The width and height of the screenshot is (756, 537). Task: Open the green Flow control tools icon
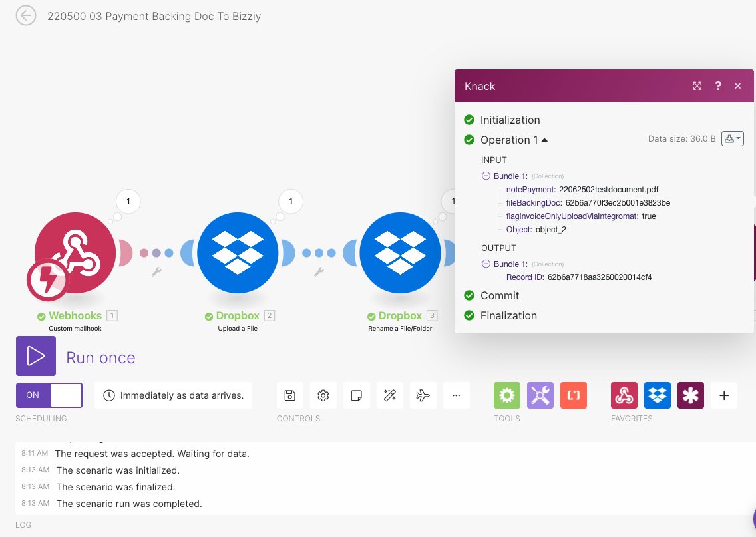(x=506, y=395)
